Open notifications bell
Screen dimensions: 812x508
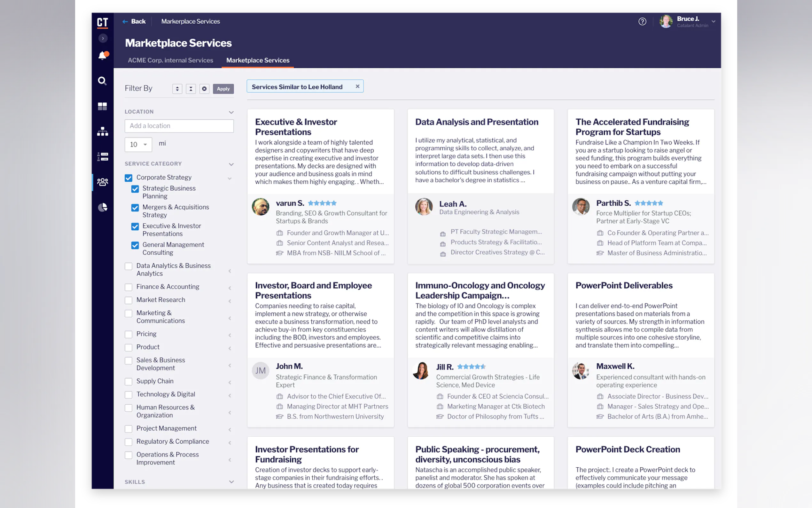coord(103,55)
